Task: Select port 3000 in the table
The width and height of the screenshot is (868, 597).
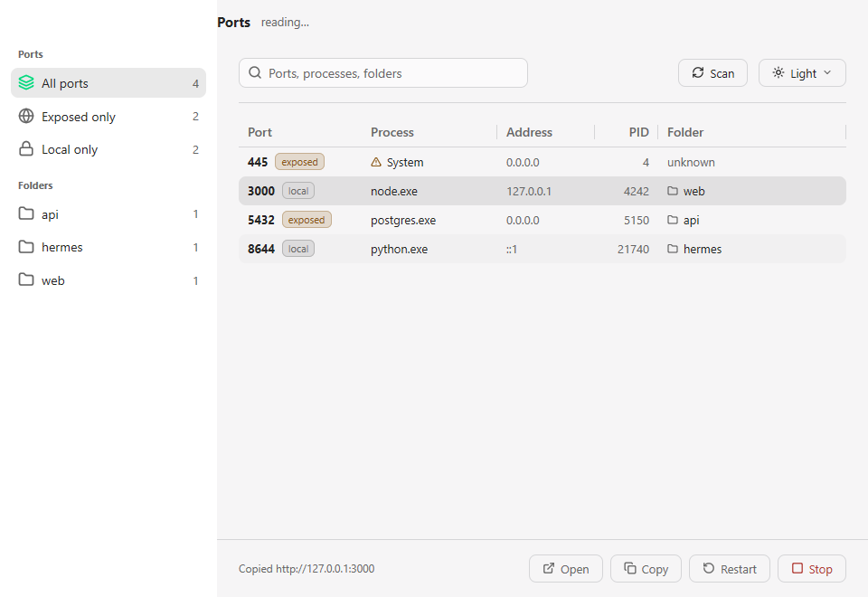Action: (x=542, y=191)
